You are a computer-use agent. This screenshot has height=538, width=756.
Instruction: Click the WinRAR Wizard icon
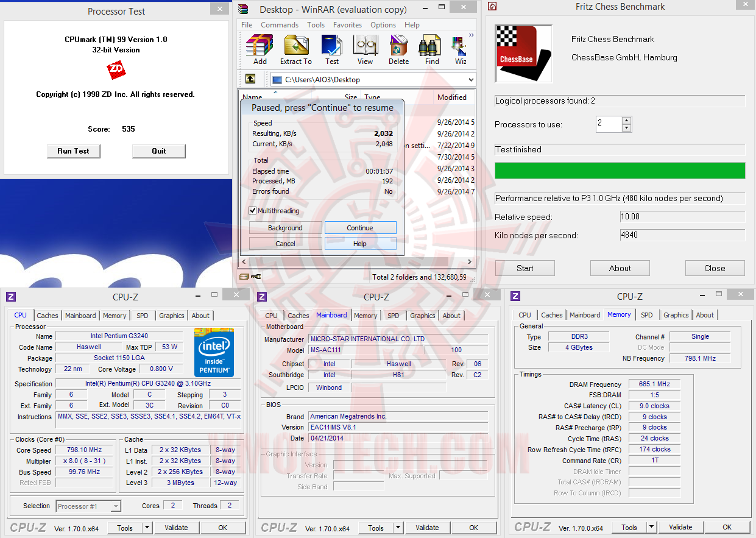[x=461, y=50]
